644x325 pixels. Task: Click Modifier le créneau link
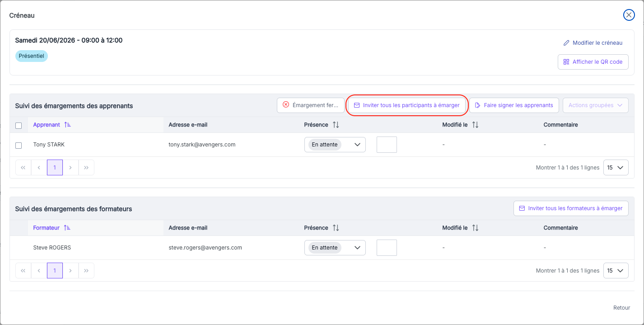(593, 43)
